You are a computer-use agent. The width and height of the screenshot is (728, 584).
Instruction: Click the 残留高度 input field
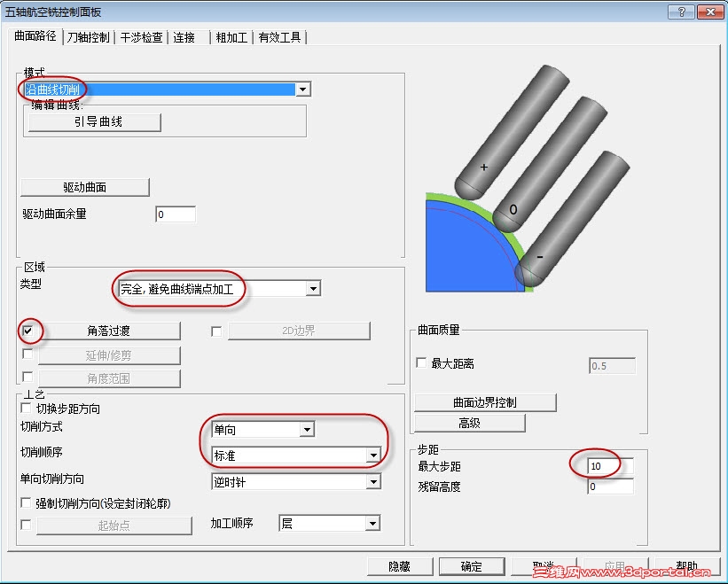point(611,487)
